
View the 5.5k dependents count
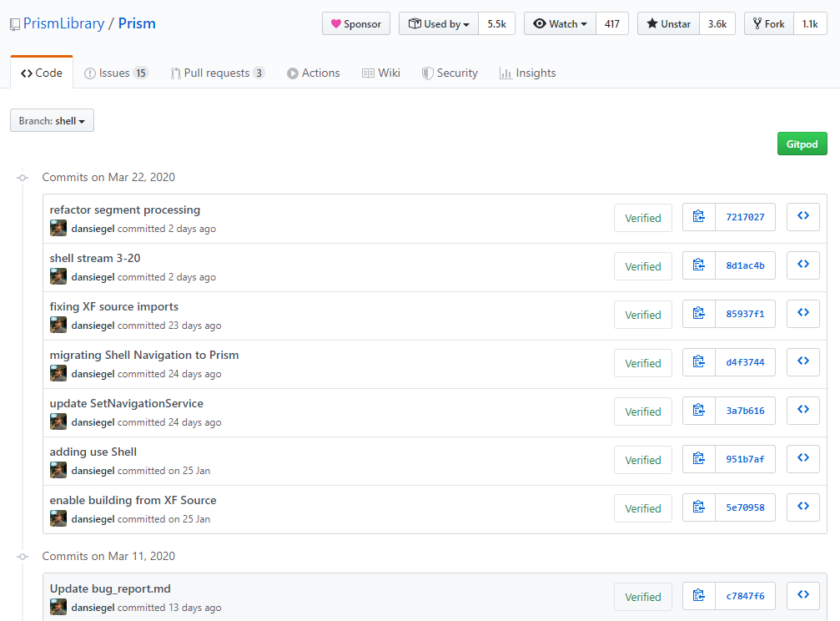496,23
